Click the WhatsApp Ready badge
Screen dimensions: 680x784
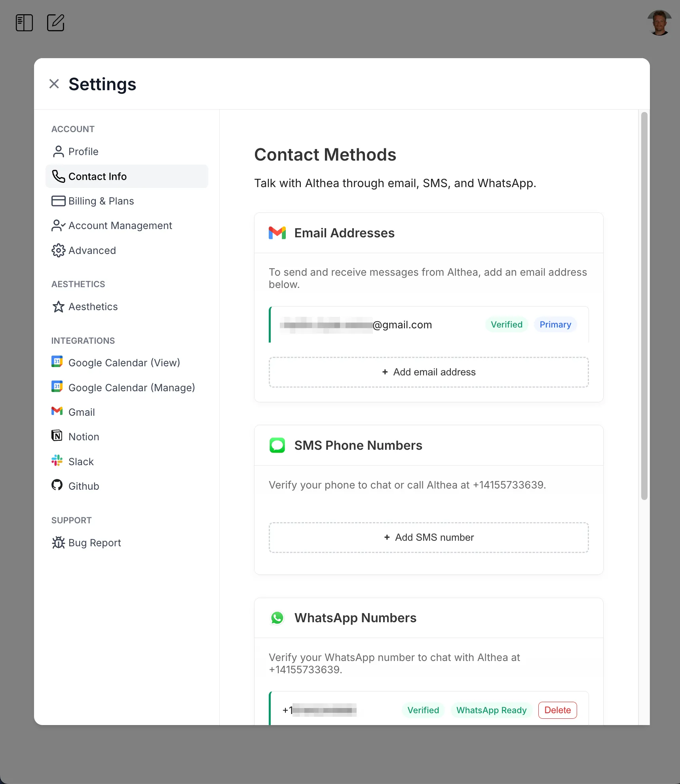pyautogui.click(x=492, y=710)
